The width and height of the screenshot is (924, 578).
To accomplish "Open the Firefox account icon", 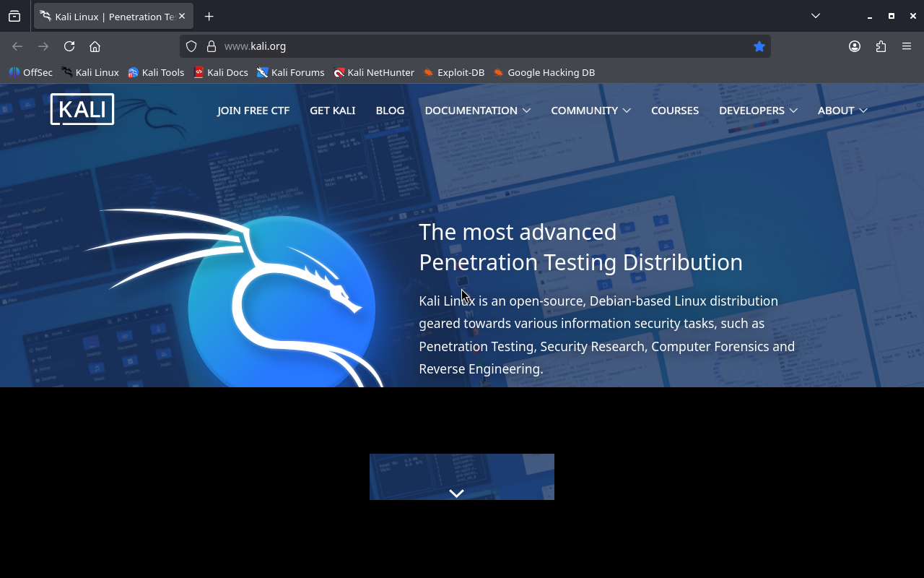I will click(855, 46).
